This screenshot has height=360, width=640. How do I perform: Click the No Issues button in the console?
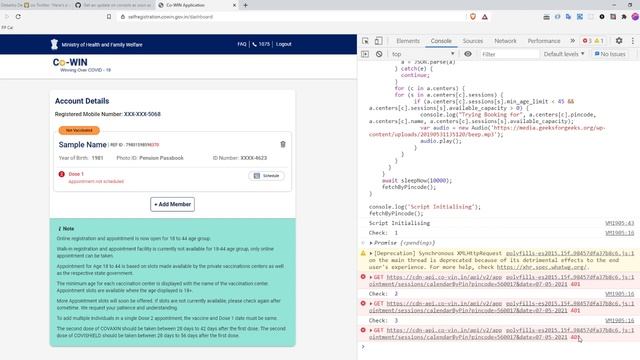(610, 54)
